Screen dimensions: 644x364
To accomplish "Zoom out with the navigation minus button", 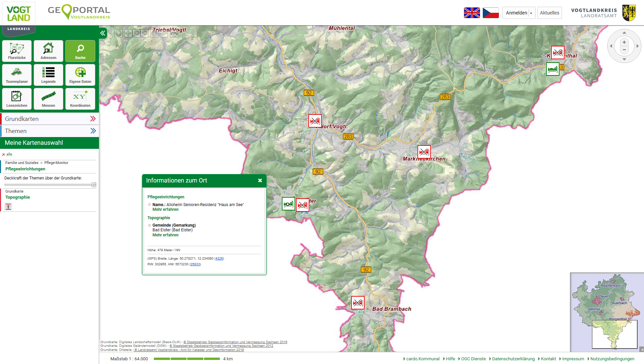I will (624, 49).
